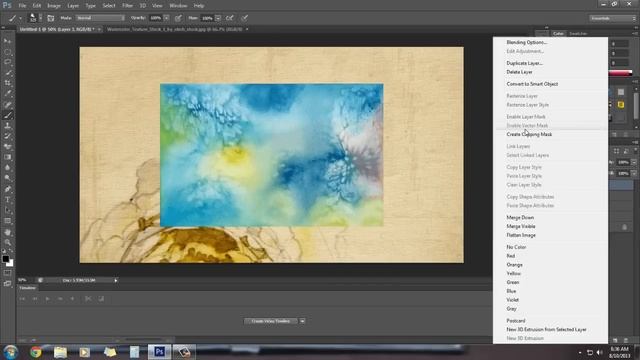Open the Layer menu in the menu bar

[x=73, y=6]
